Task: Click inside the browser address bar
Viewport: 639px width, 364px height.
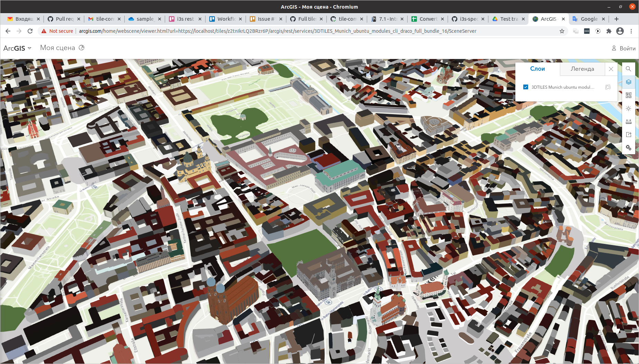Action: click(x=276, y=31)
